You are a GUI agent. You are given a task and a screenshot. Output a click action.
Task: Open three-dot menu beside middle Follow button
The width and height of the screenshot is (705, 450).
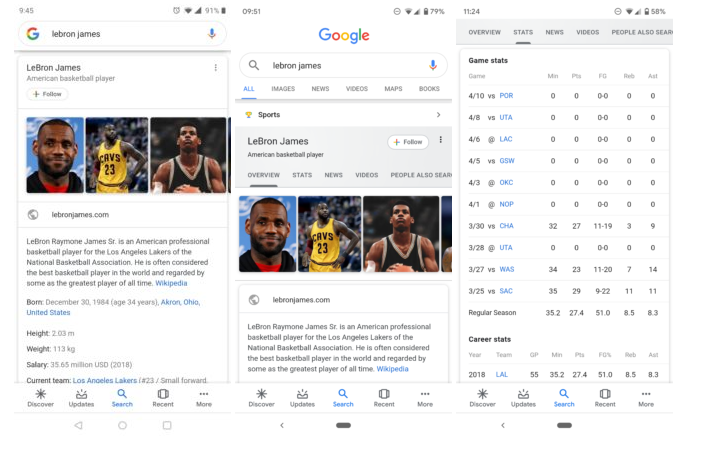441,140
